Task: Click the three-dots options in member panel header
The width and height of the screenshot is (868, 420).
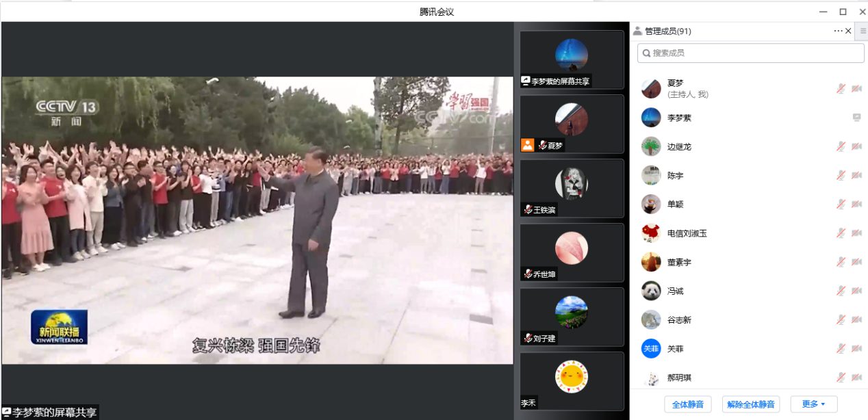Action: click(838, 31)
